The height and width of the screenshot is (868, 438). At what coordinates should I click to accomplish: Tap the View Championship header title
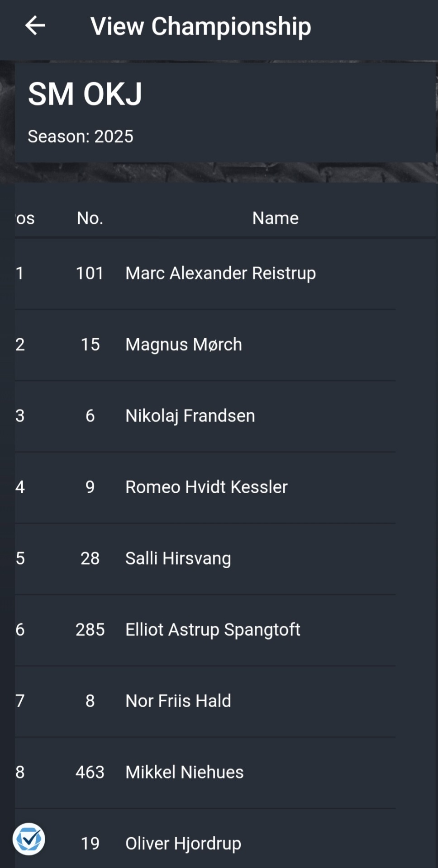[200, 26]
